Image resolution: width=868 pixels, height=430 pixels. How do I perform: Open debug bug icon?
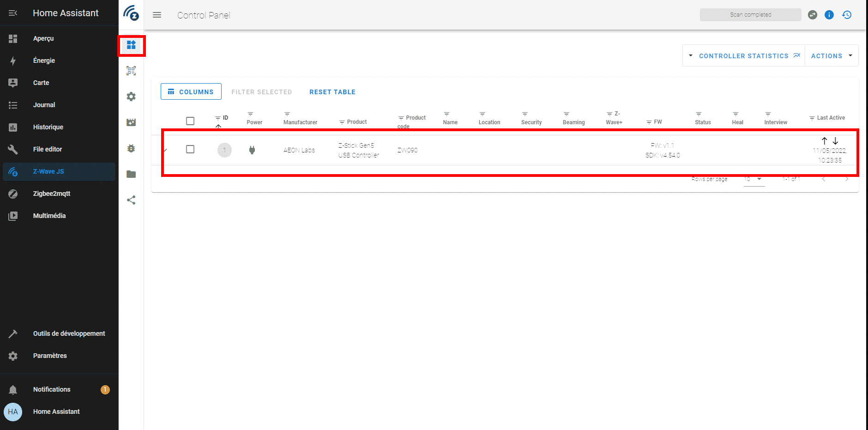(x=131, y=148)
